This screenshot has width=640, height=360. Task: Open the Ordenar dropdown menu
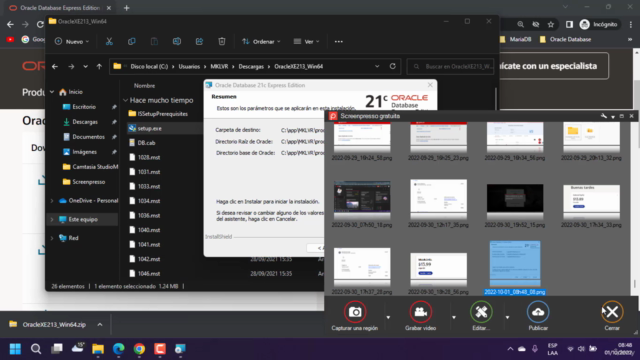coord(261,41)
